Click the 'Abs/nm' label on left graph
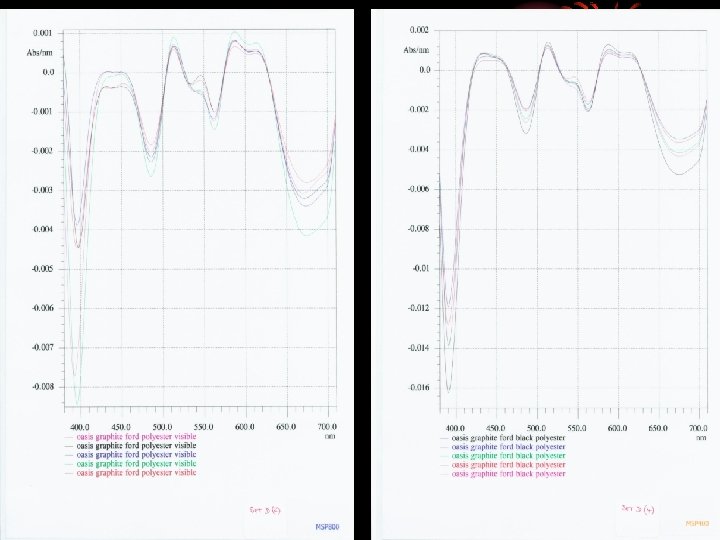 click(x=40, y=53)
